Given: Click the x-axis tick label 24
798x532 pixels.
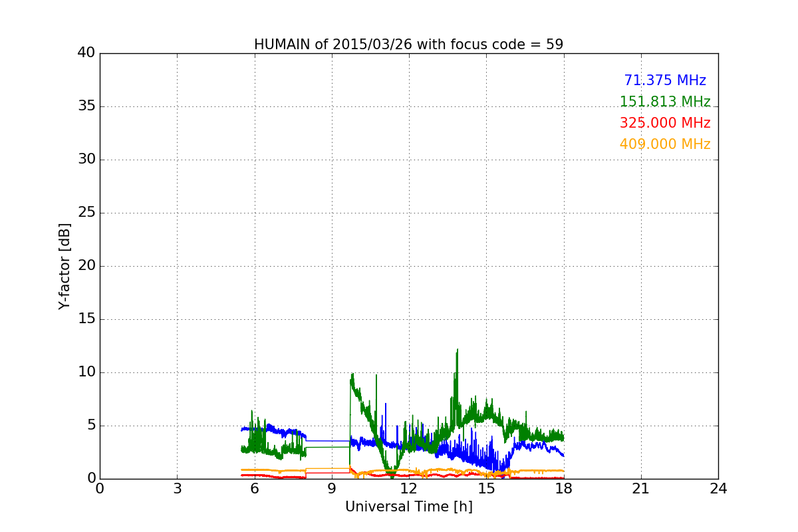Looking at the screenshot, I should pyautogui.click(x=718, y=489).
